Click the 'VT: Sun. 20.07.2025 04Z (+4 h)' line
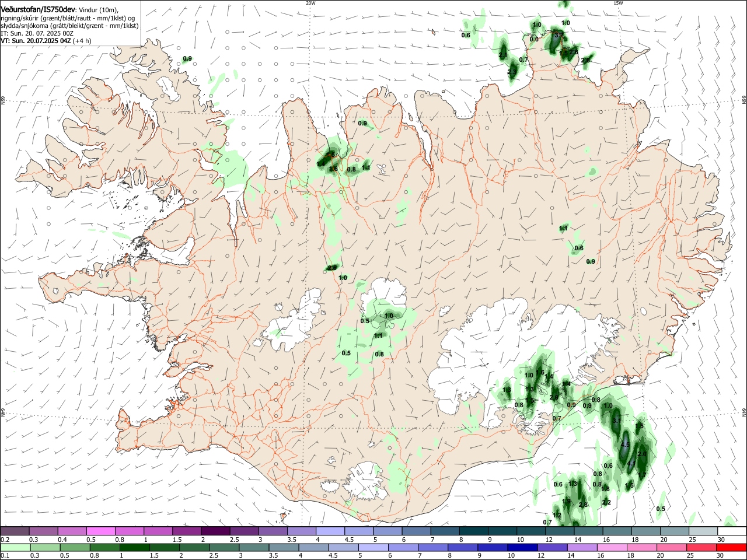 point(46,41)
